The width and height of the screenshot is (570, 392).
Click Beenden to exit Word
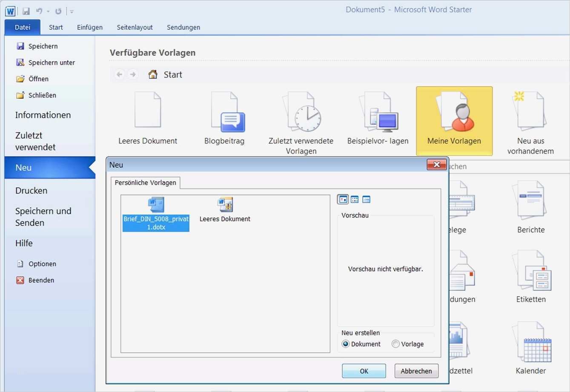coord(35,280)
